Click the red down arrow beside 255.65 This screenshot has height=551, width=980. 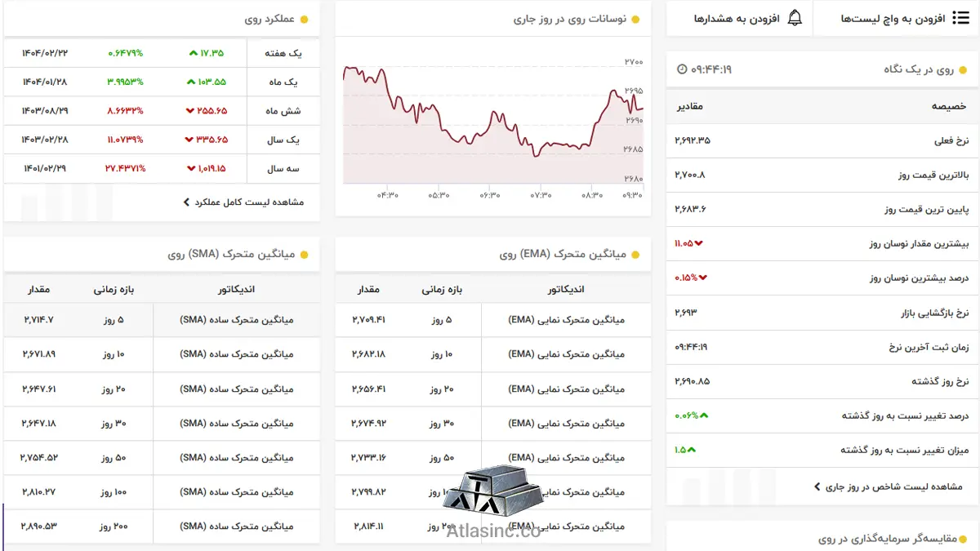[x=189, y=111]
